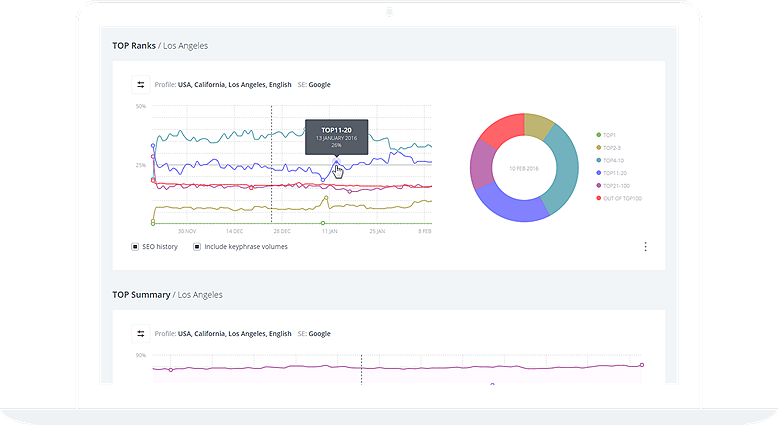The image size is (778, 425).
Task: Click the green TOP1 marker near 11 JAN
Action: click(x=323, y=223)
